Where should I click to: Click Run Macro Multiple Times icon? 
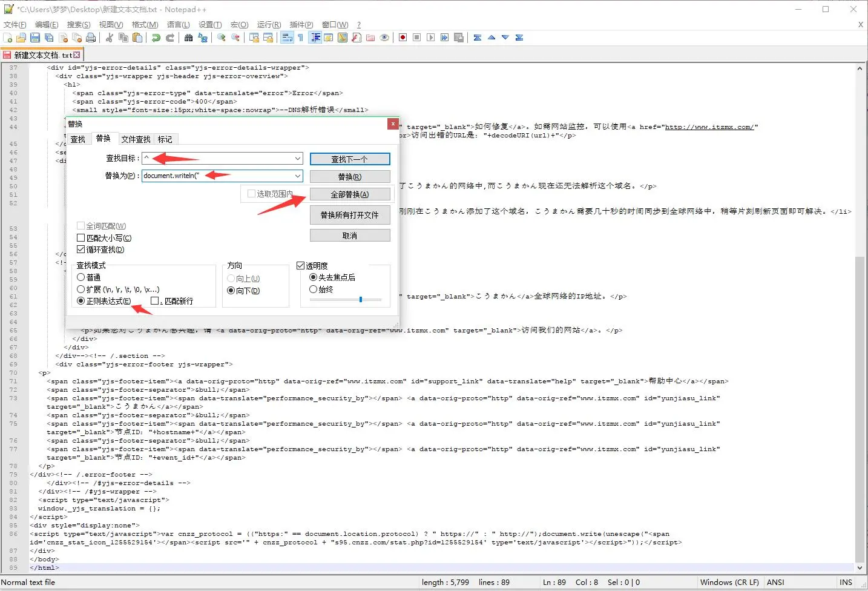pyautogui.click(x=444, y=38)
